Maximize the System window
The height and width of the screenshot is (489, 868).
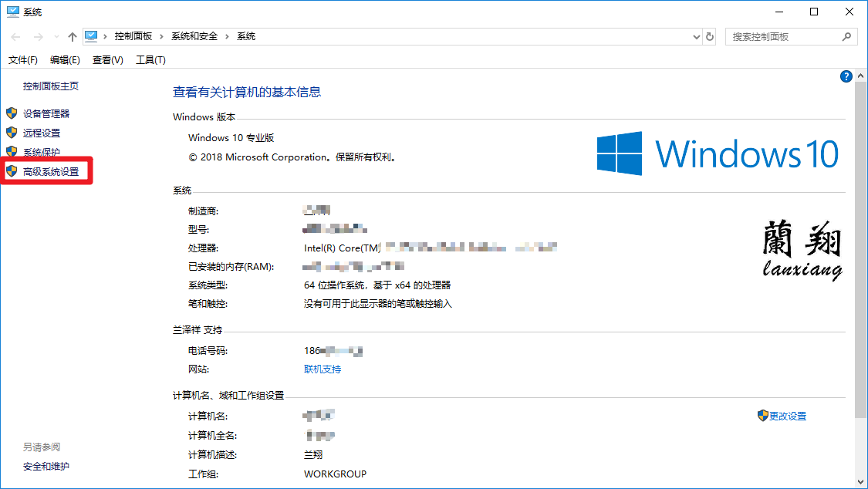click(x=814, y=12)
